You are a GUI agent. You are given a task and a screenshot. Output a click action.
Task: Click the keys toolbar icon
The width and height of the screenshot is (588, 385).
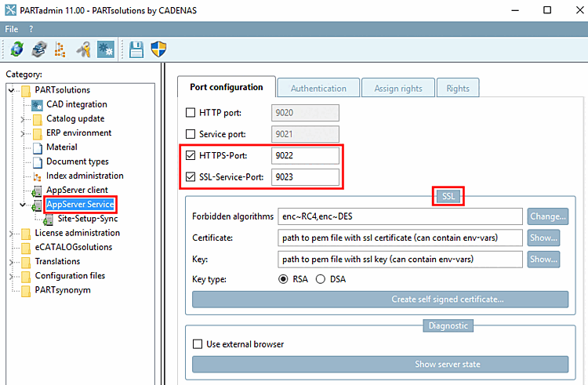(84, 49)
